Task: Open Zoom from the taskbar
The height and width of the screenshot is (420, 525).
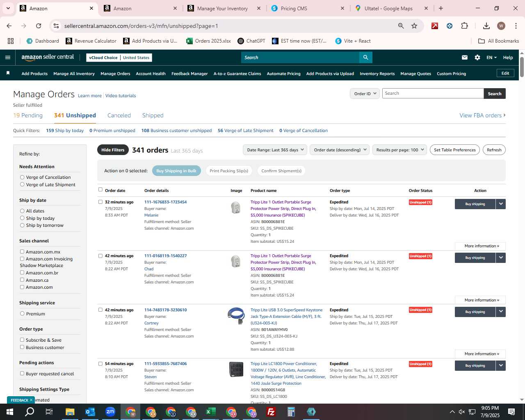Action: 110,412
